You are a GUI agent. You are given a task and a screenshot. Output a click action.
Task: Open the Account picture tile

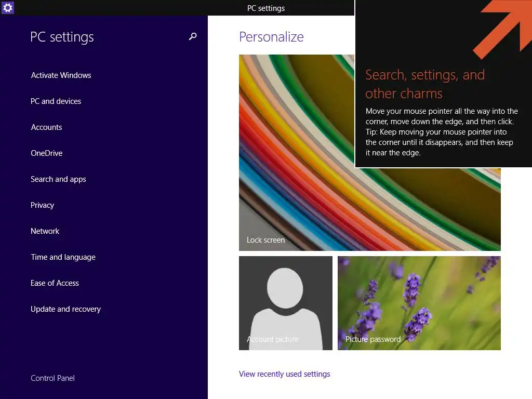pyautogui.click(x=285, y=303)
